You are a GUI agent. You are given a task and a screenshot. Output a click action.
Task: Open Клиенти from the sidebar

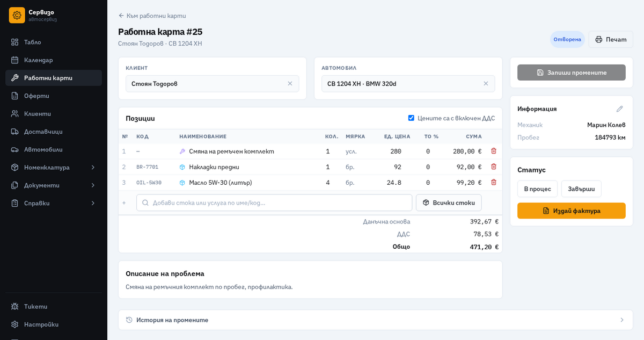(x=54, y=113)
